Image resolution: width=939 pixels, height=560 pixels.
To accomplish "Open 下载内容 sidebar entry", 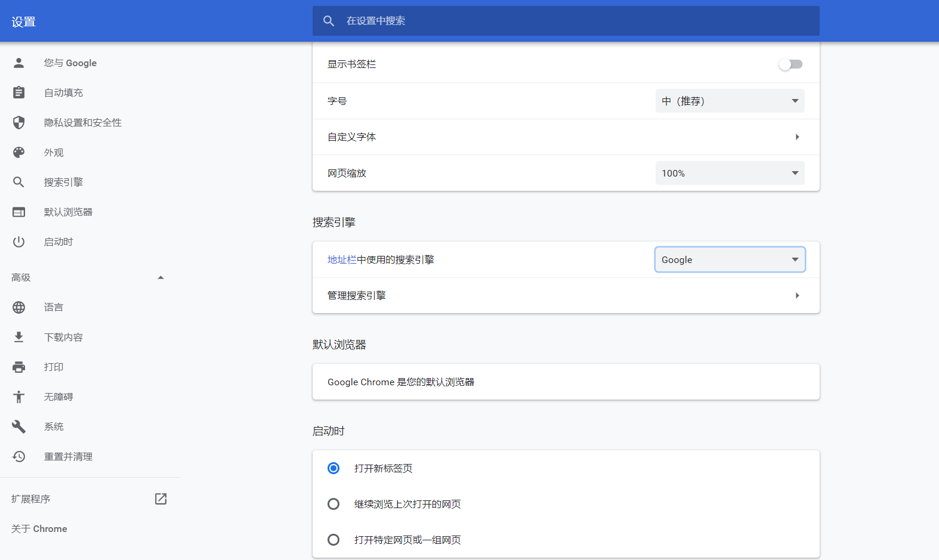I will click(64, 338).
